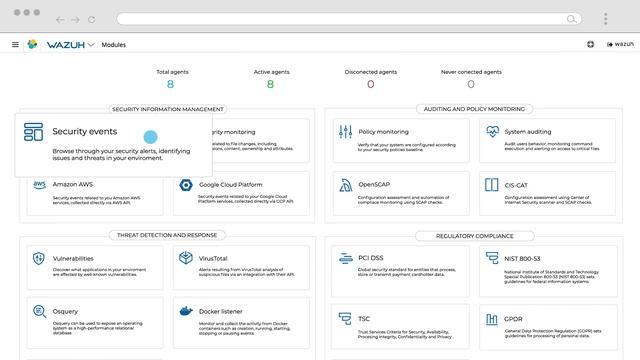The height and width of the screenshot is (360, 640).
Task: Click the VirusTotal box icon
Action: [186, 258]
